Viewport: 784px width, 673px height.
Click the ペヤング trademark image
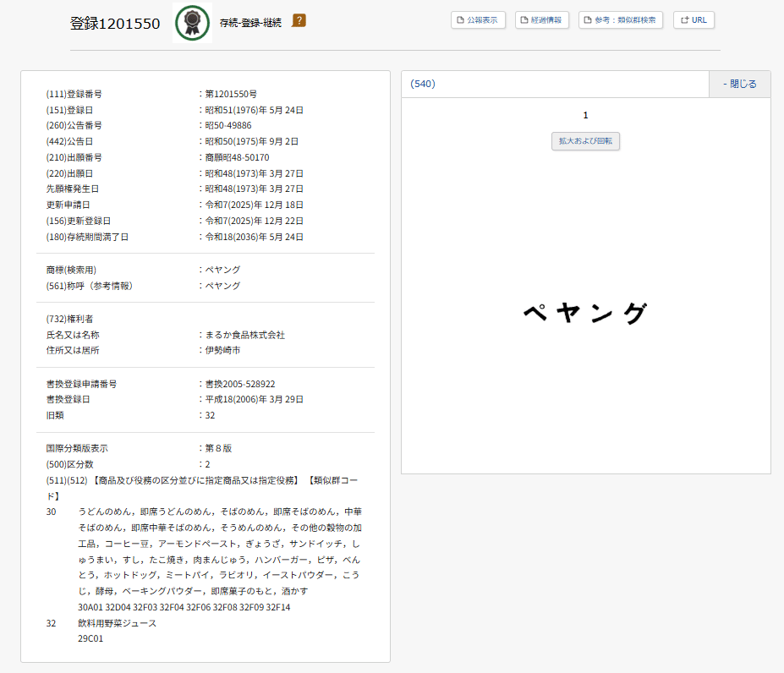pyautogui.click(x=585, y=313)
